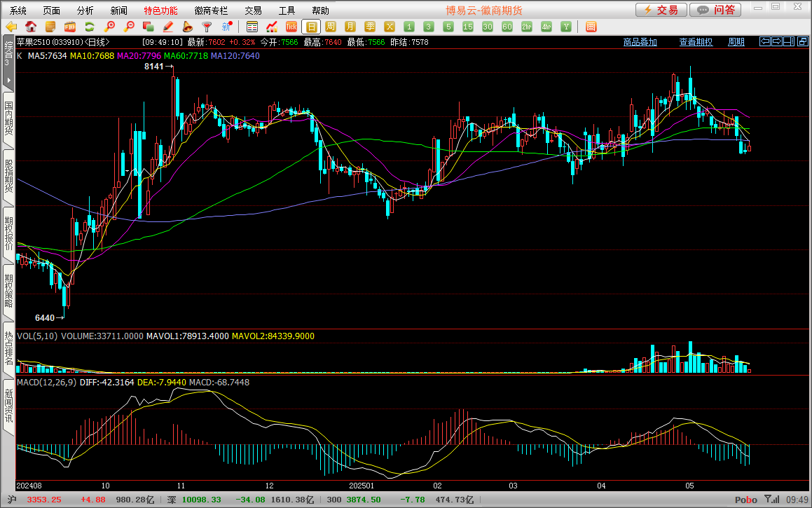The width and height of the screenshot is (812, 508).
Task: Open the alert bell icon
Action: pos(188,27)
